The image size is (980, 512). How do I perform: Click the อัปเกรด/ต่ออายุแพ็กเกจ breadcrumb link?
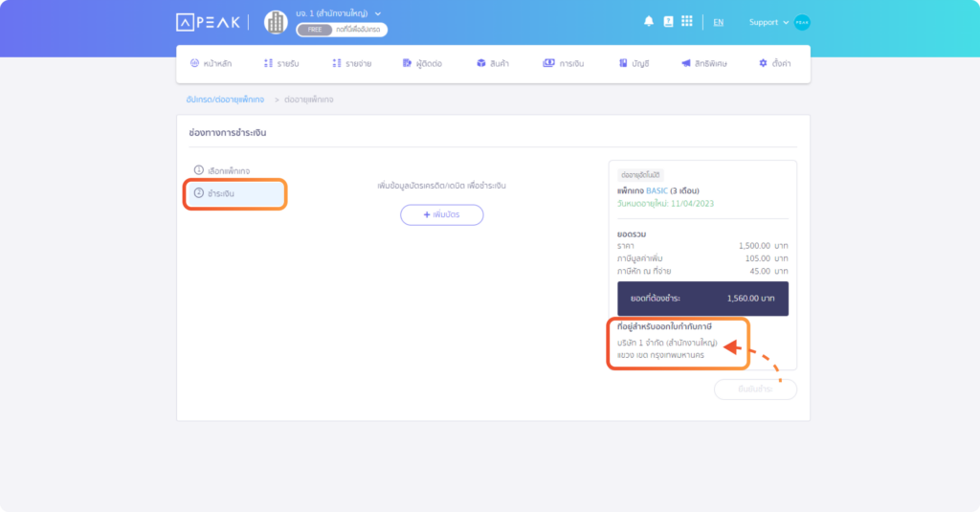coord(225,100)
